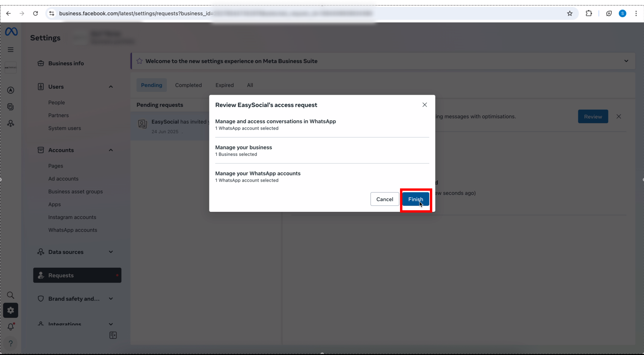Screen dimensions: 644x355
Task: Open Pages under Accounts
Action: 56,166
